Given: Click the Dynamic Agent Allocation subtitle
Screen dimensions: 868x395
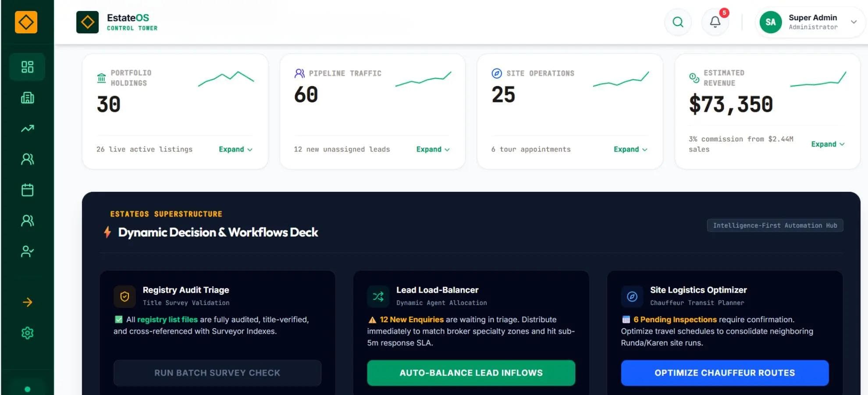Looking at the screenshot, I should 441,303.
